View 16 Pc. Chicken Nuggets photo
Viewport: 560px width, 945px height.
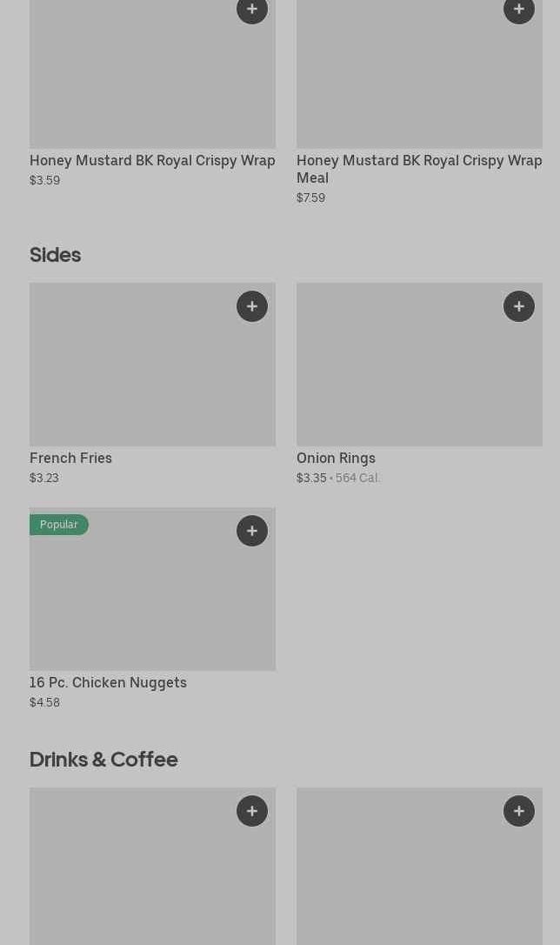point(152,600)
